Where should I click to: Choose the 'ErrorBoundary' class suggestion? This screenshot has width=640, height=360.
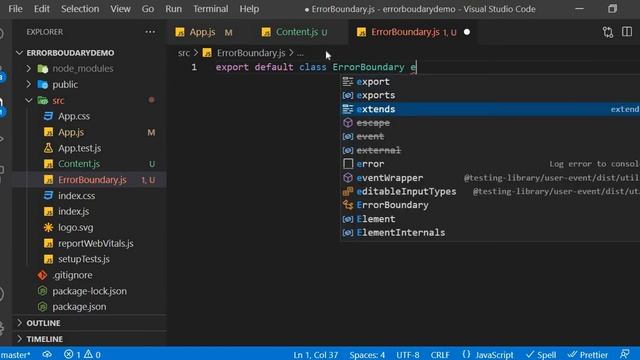pos(490,205)
